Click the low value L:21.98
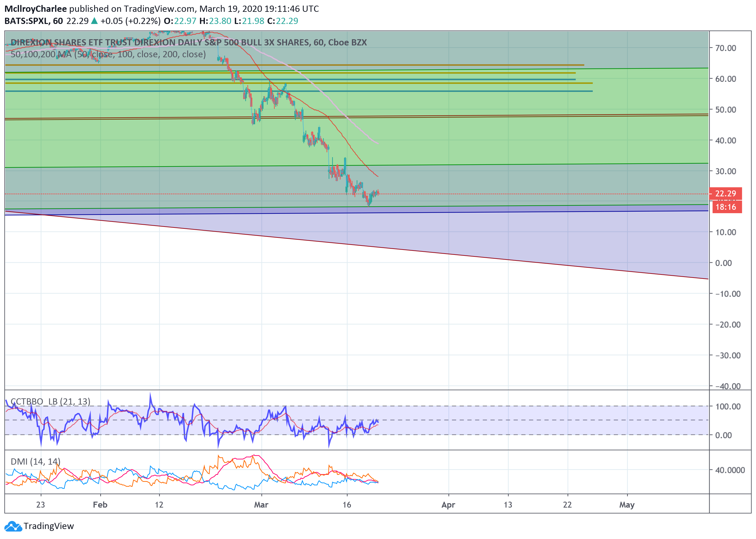The height and width of the screenshot is (539, 756). pyautogui.click(x=249, y=21)
